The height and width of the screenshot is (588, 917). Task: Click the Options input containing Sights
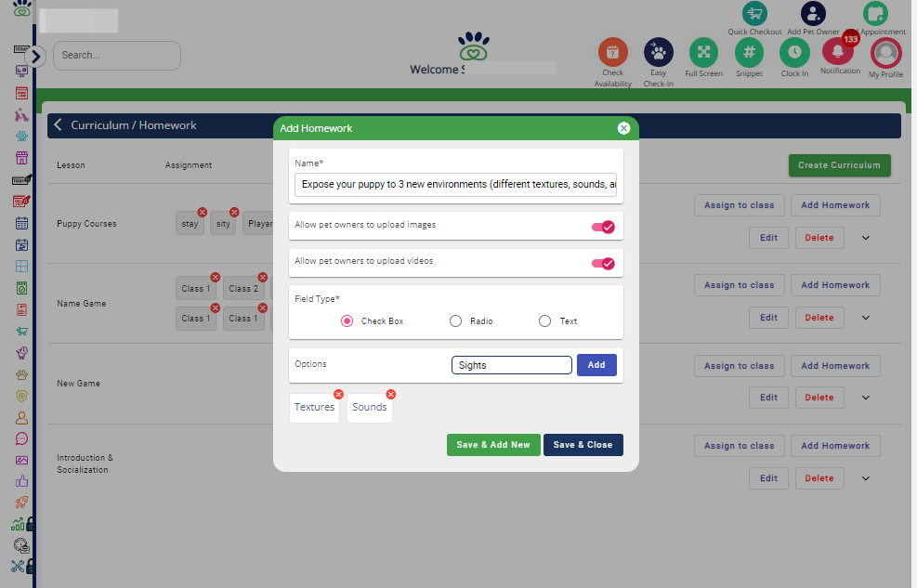coord(512,365)
